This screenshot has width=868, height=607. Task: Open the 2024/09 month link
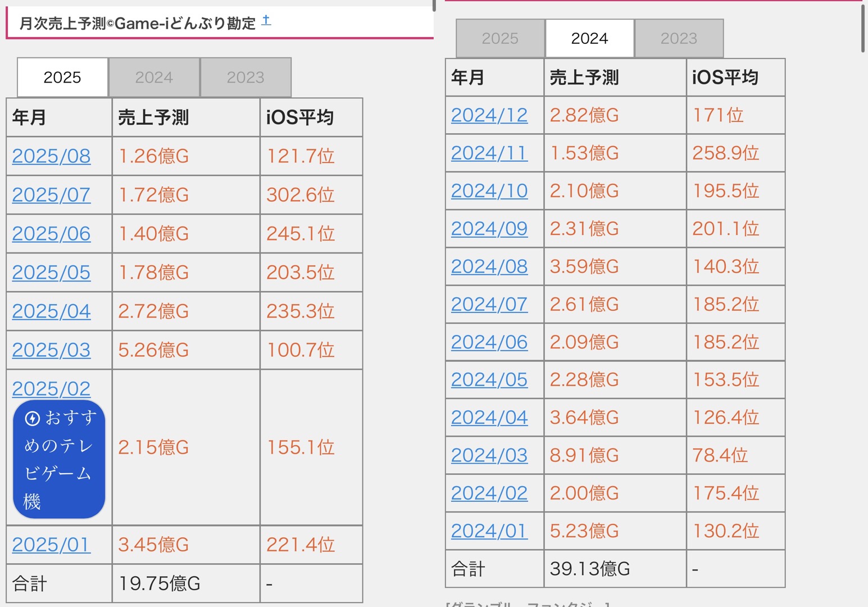tap(489, 229)
